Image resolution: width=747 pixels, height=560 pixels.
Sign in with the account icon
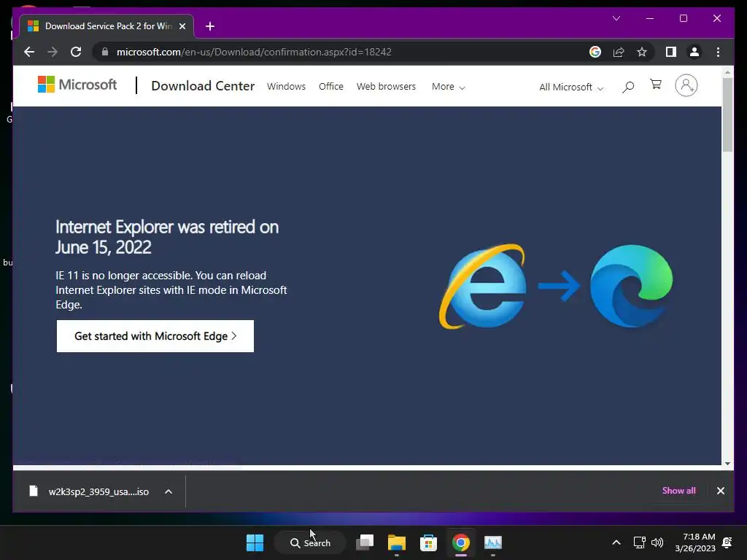(686, 86)
